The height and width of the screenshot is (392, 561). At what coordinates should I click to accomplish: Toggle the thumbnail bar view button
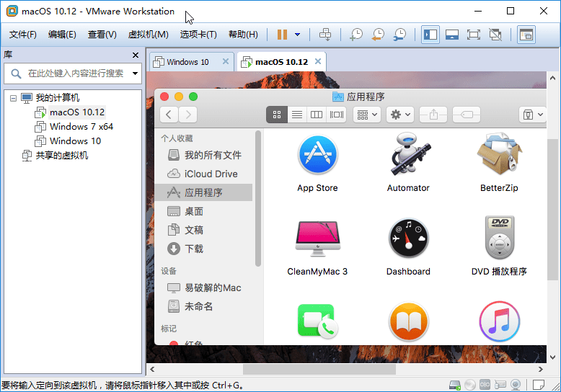(x=452, y=35)
